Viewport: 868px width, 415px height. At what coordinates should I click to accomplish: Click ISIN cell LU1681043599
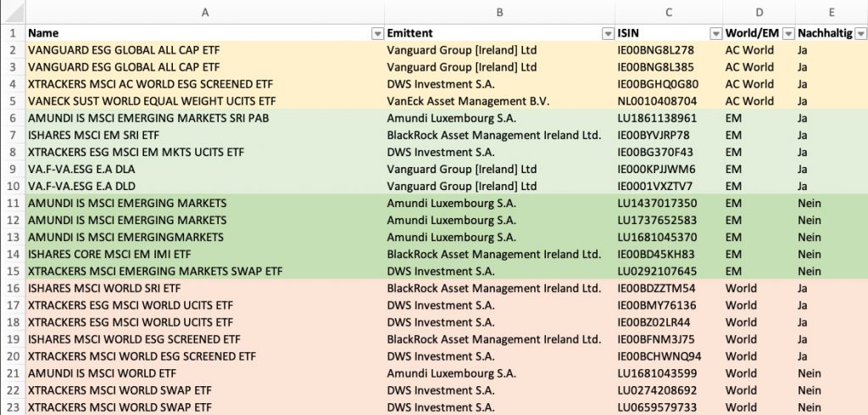(x=669, y=373)
